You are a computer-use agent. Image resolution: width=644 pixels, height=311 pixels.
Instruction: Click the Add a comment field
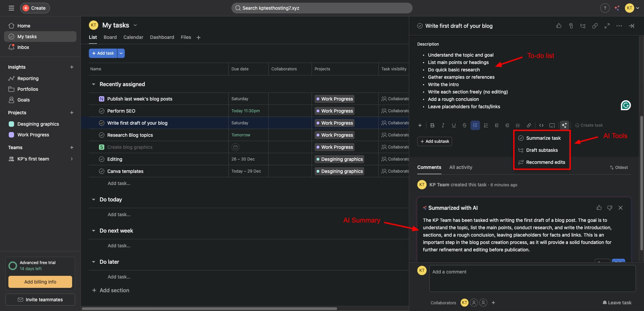pos(532,278)
